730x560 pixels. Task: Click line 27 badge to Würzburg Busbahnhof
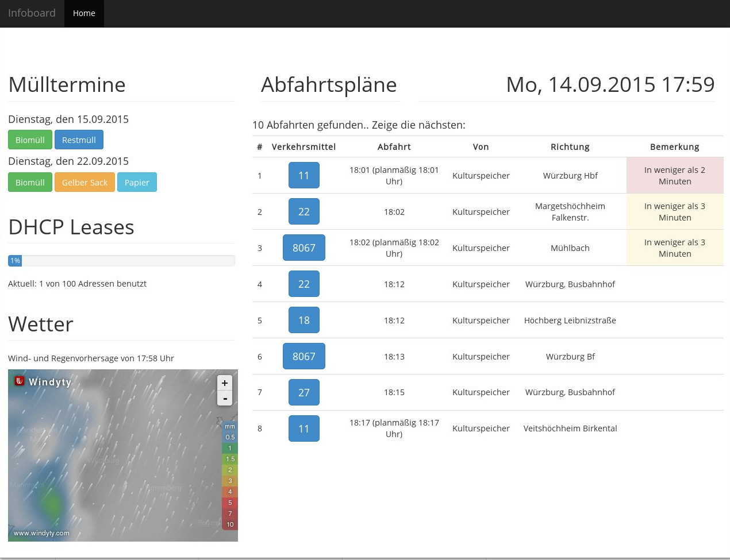[303, 393]
